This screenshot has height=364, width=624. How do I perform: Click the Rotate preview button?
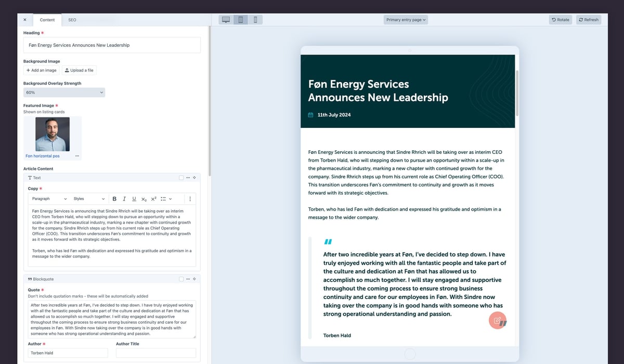561,20
